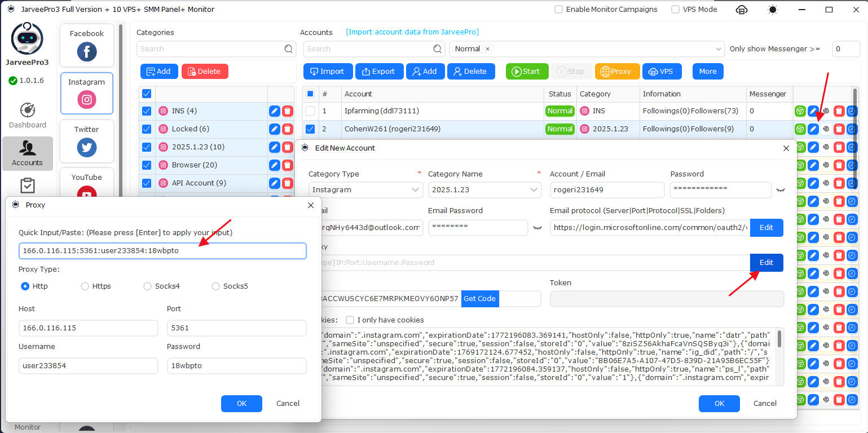Click the Export accounts button

(380, 72)
